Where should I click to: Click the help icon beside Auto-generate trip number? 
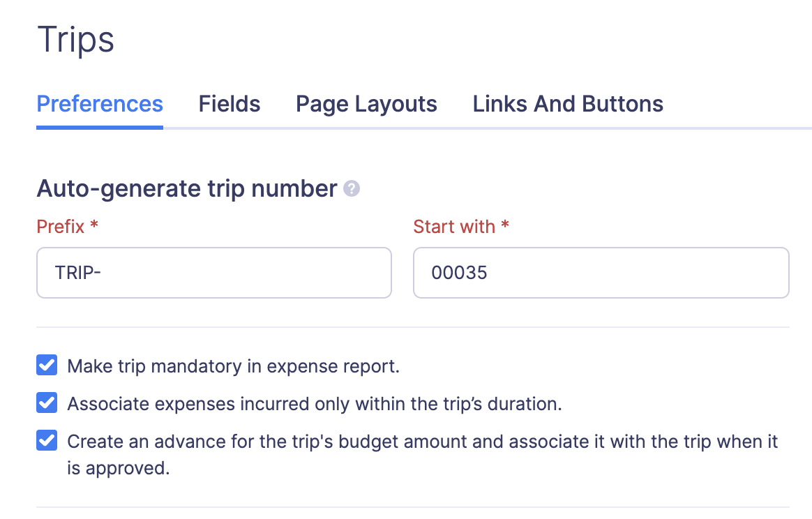(x=352, y=189)
